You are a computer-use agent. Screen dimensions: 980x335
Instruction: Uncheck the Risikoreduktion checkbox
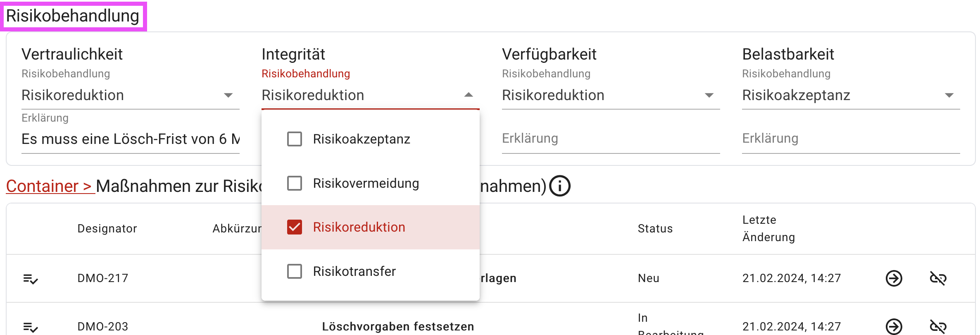click(294, 227)
